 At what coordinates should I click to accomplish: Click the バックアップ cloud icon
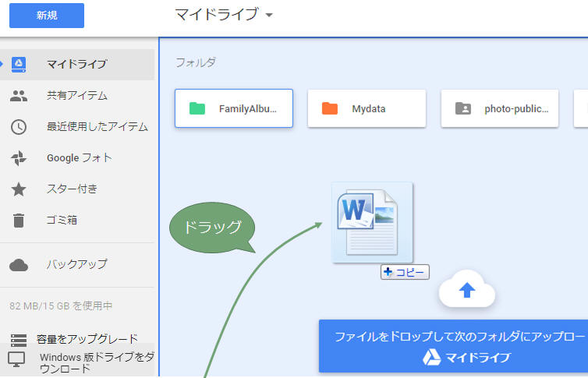click(x=19, y=264)
